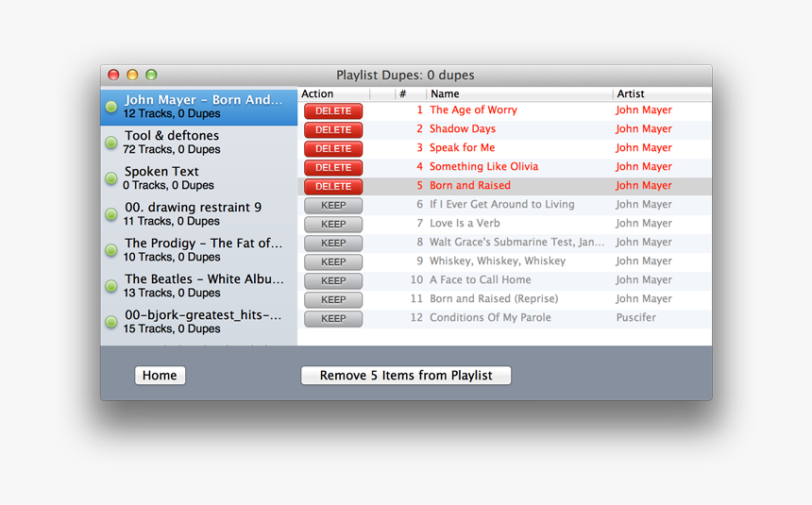812x505 pixels.
Task: Select track name Something Like Olivia
Action: [483, 166]
